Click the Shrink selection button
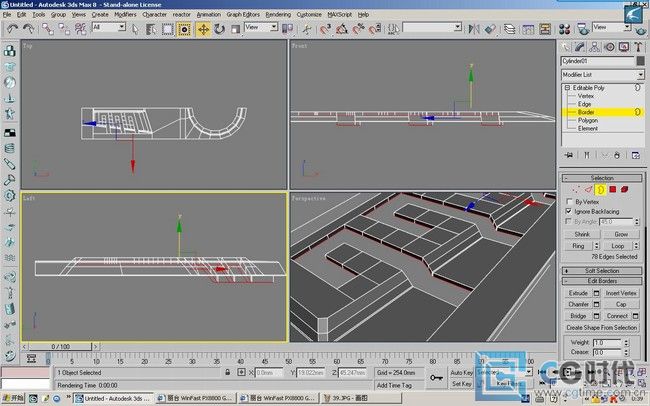 pos(582,234)
